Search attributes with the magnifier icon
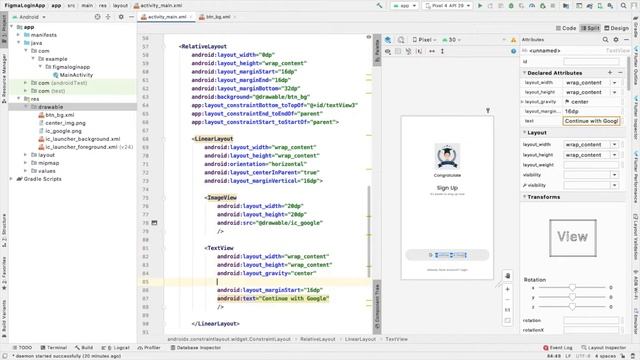This screenshot has width=640, height=360. click(x=605, y=40)
